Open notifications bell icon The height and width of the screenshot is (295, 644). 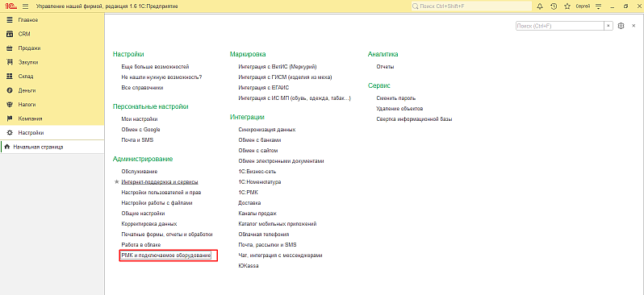pos(540,6)
